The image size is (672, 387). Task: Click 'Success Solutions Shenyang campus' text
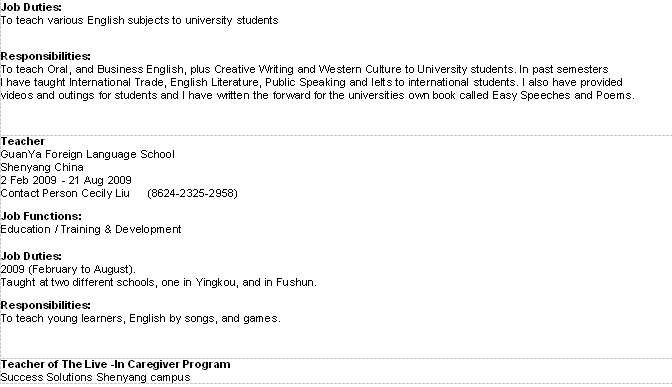95,378
